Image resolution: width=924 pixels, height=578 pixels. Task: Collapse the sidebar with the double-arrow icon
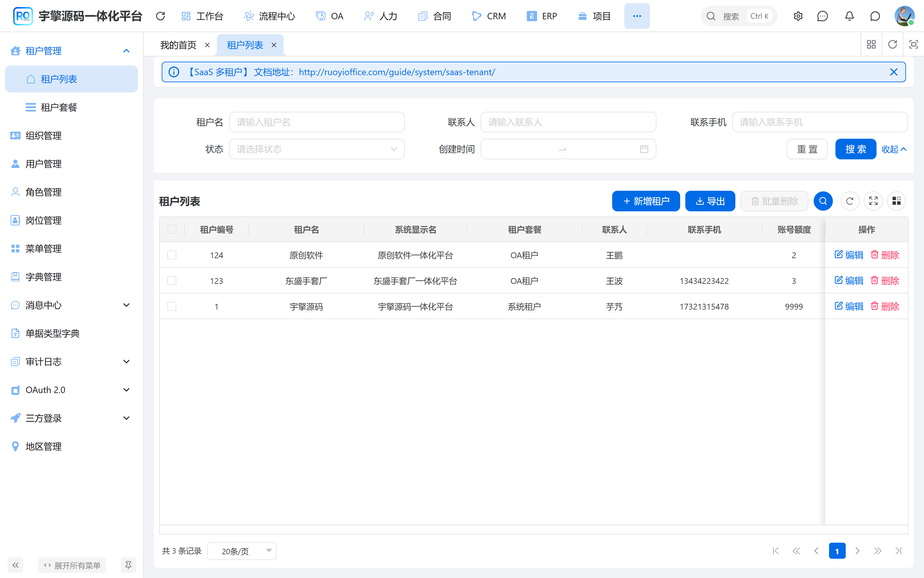point(15,565)
